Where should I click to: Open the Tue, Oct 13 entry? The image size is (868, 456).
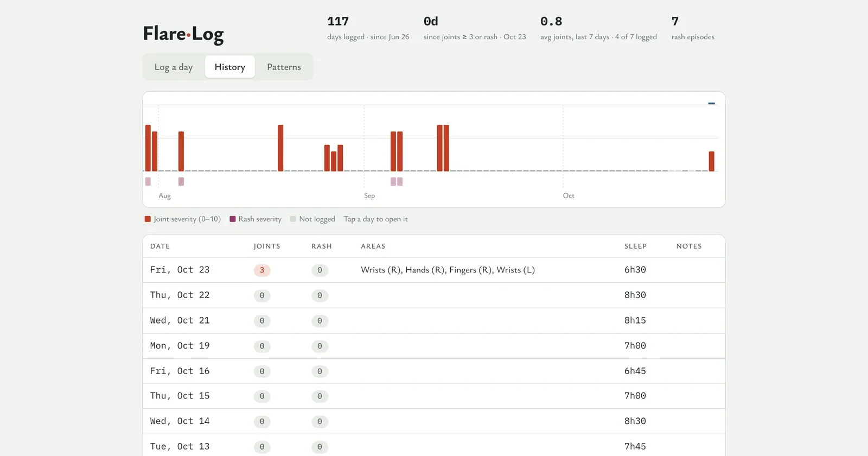click(x=434, y=446)
